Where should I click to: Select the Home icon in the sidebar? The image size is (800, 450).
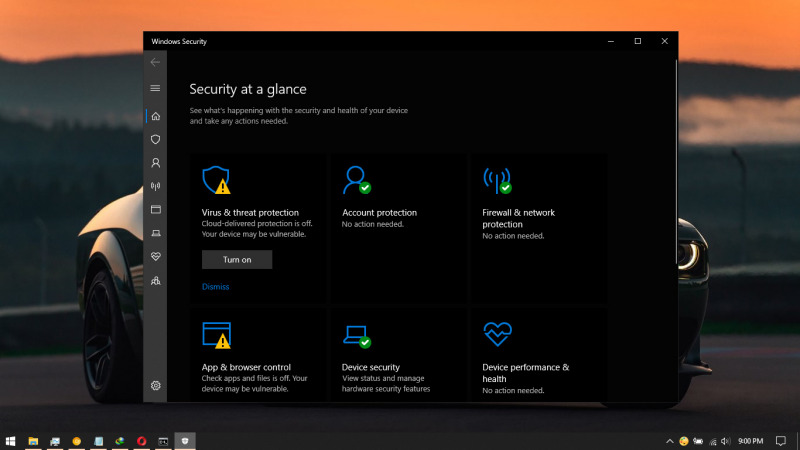[x=155, y=116]
